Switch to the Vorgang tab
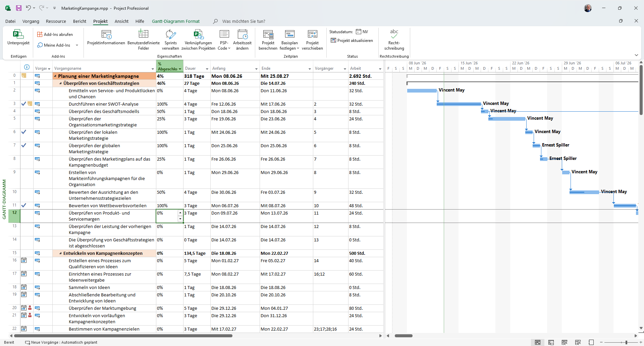The image size is (644, 346). tap(31, 21)
